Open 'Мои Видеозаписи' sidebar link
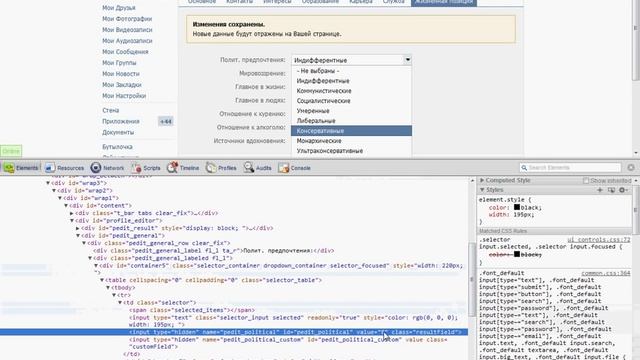640x360 pixels. tap(127, 30)
